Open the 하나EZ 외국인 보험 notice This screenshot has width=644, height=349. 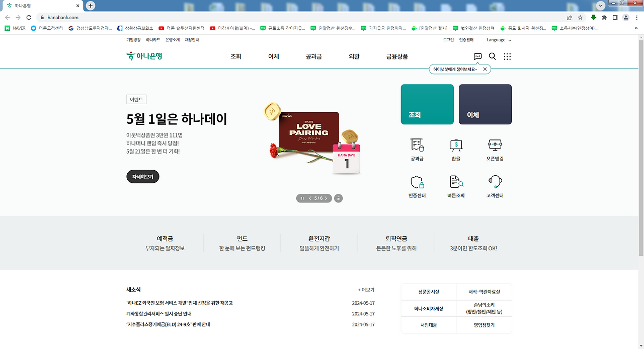coord(180,303)
